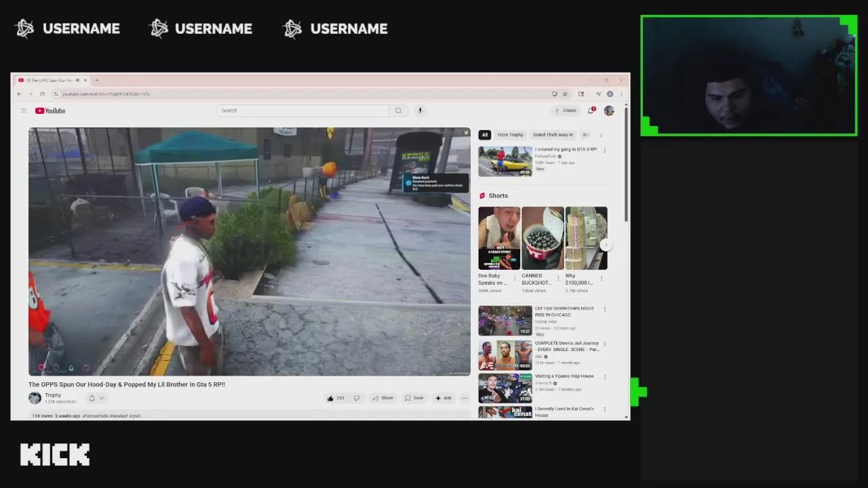Open options for 'Why $100,000' short

tap(602, 277)
